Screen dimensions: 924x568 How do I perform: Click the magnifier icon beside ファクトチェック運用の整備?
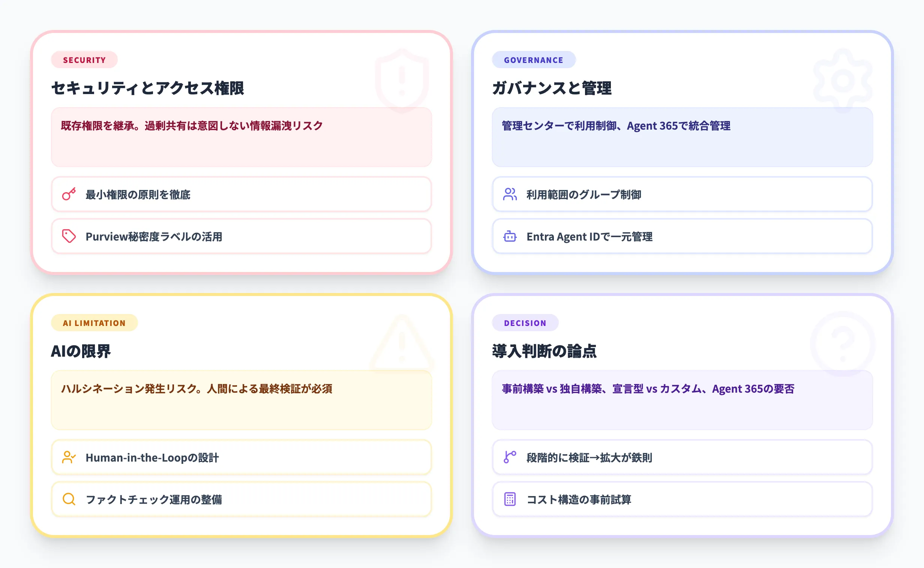pos(69,499)
